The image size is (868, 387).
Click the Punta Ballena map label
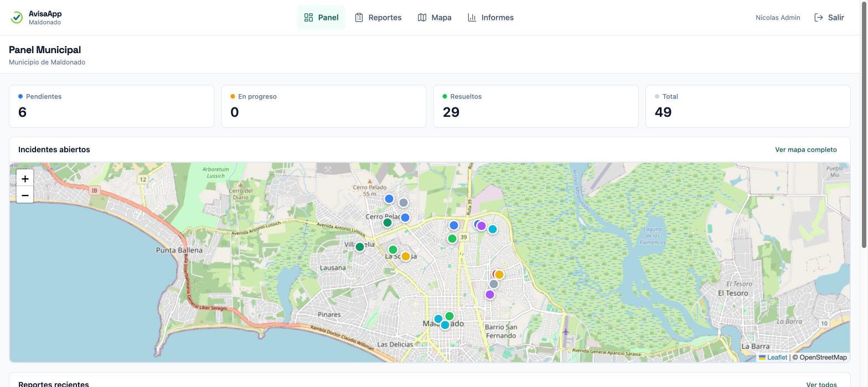[x=179, y=250]
